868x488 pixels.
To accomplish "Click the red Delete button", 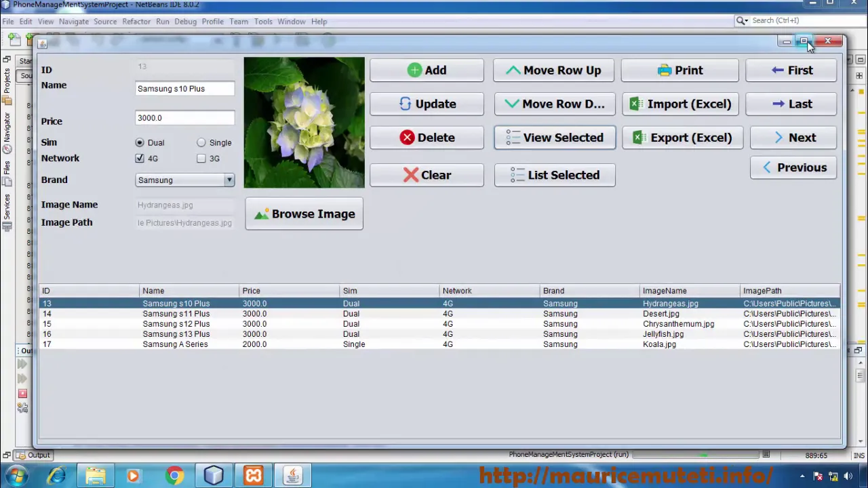I will point(427,138).
